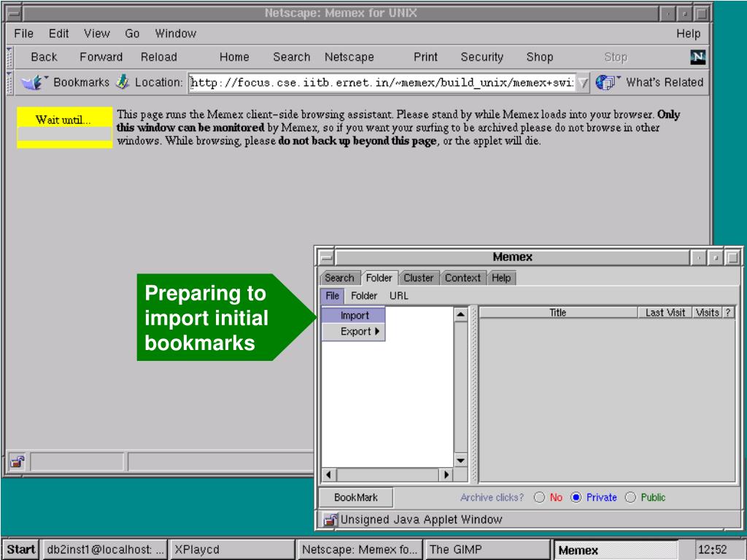Click the Netscape toolbar button

(x=349, y=57)
